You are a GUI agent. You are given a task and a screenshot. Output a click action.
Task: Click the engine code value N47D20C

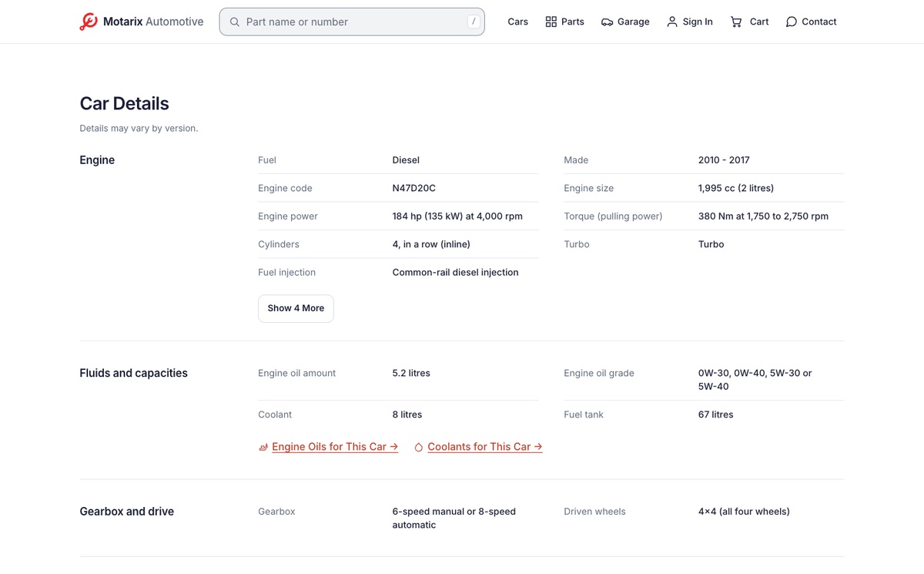click(414, 188)
